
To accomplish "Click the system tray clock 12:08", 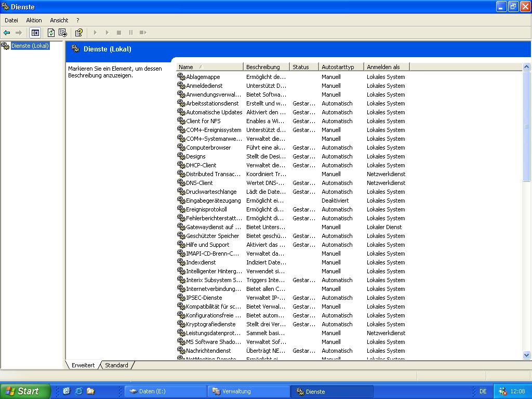I will click(x=518, y=391).
